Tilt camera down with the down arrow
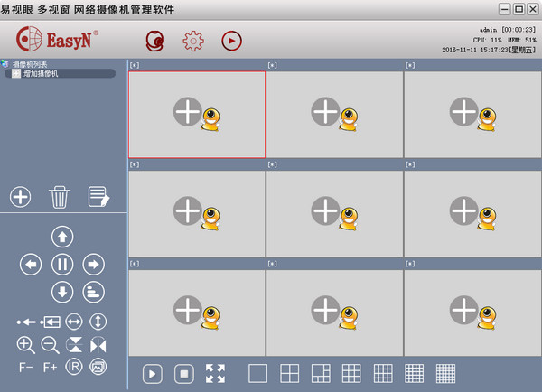 tap(61, 291)
